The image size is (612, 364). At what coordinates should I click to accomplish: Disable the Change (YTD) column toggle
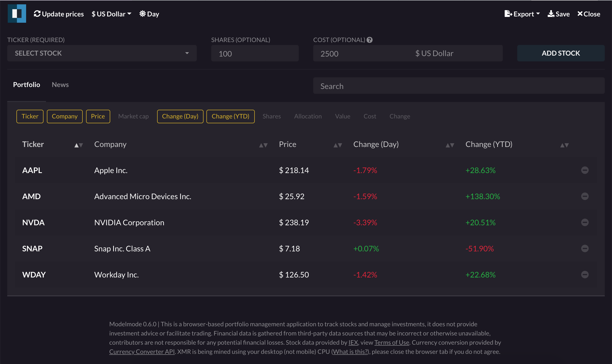point(230,116)
